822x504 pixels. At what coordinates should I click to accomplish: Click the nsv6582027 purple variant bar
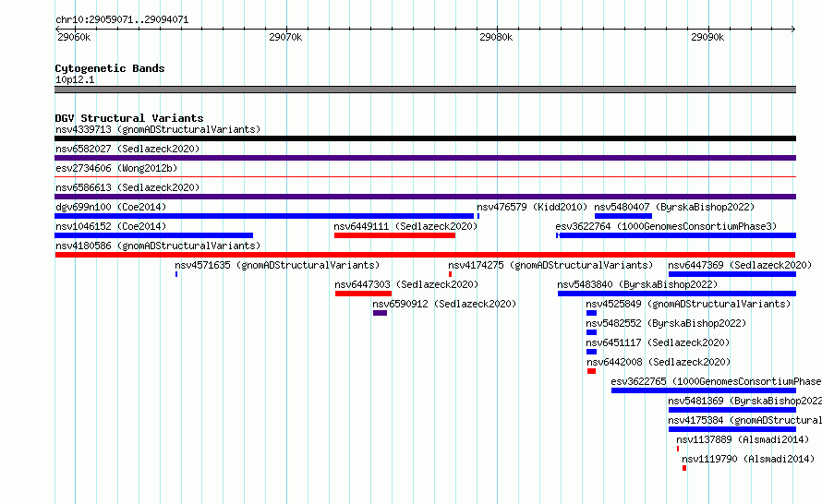click(425, 158)
